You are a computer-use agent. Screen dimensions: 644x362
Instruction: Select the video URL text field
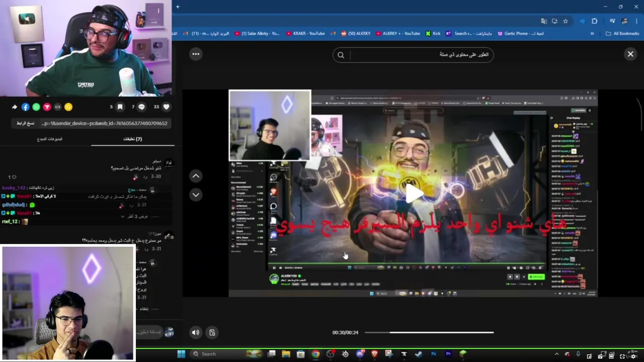(105, 123)
